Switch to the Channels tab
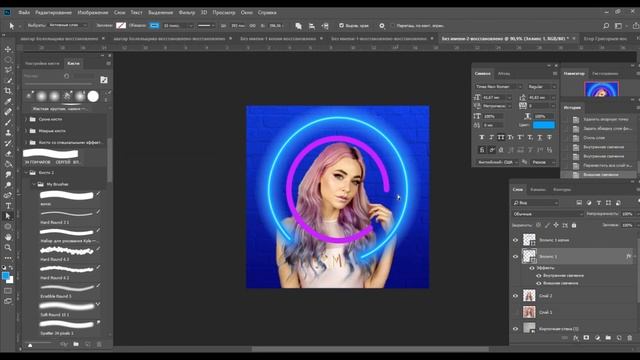 [538, 189]
